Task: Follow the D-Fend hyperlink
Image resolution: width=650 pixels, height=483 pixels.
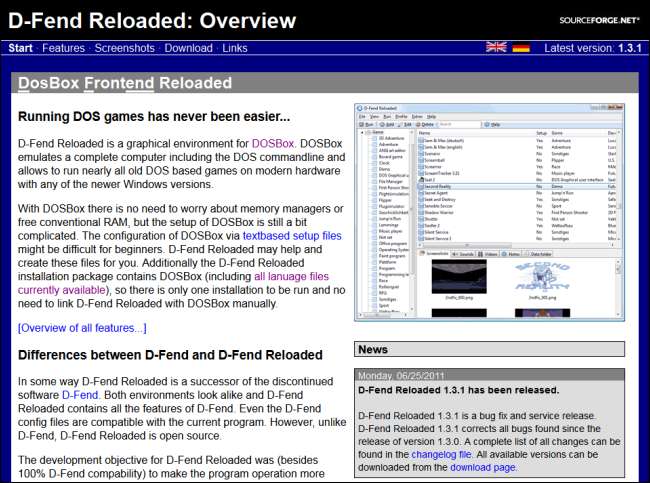Action: coord(80,395)
